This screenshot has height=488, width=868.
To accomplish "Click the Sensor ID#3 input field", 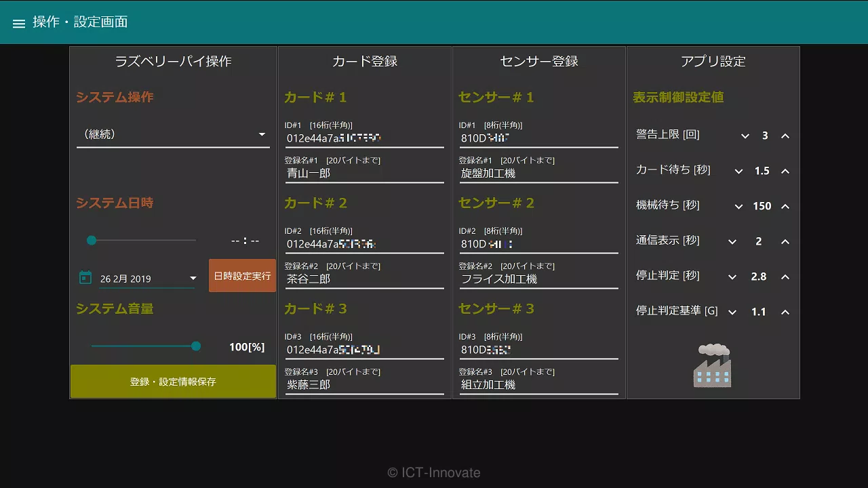I will 538,350.
